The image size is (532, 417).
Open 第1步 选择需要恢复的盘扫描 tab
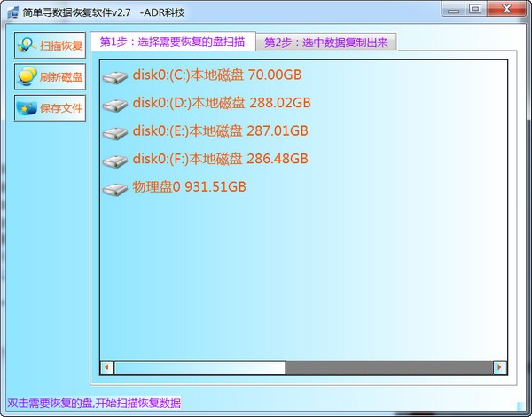[173, 42]
